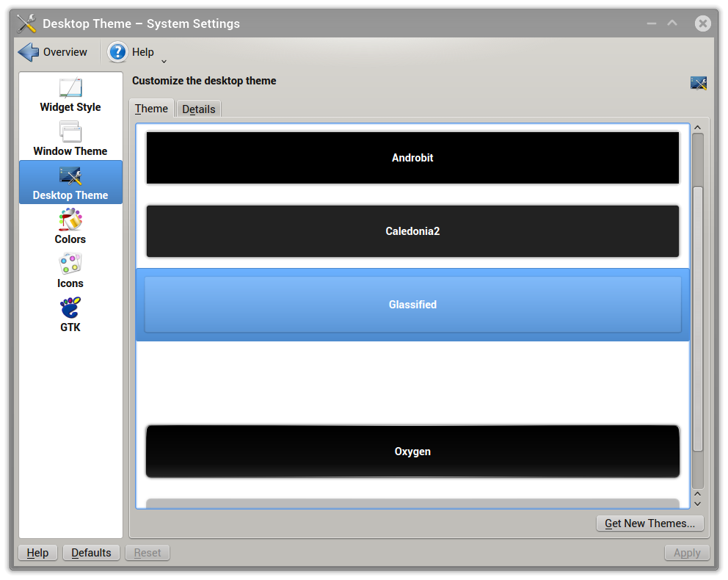Click the blue Help question mark icon

click(x=117, y=52)
